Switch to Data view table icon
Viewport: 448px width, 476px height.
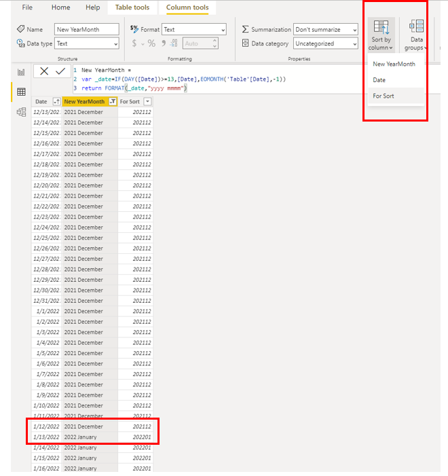[21, 92]
